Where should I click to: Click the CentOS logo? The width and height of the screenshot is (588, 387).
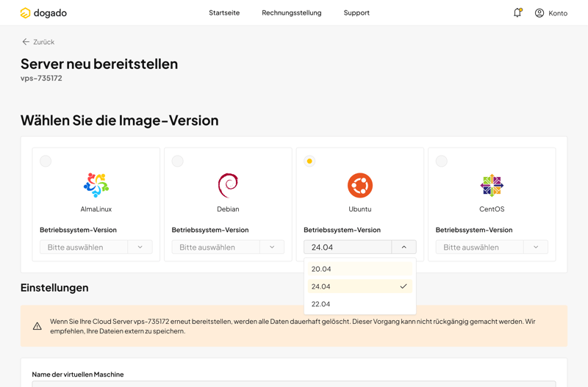point(492,185)
